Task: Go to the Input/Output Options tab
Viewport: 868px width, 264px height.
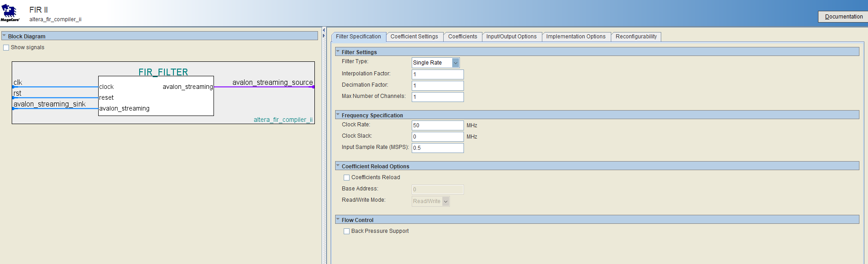Action: [x=511, y=37]
